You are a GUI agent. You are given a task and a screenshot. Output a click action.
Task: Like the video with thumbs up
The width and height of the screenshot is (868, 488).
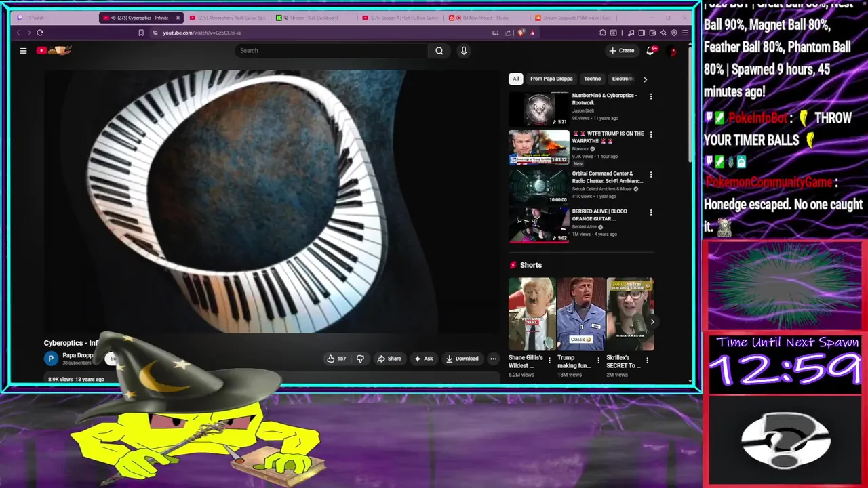pos(337,359)
